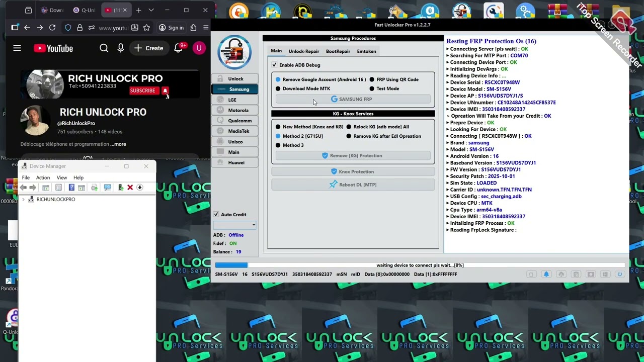Click the blue help icon in Device Manager toolbar
Viewport: 644px width, 362px height.
[x=71, y=188]
